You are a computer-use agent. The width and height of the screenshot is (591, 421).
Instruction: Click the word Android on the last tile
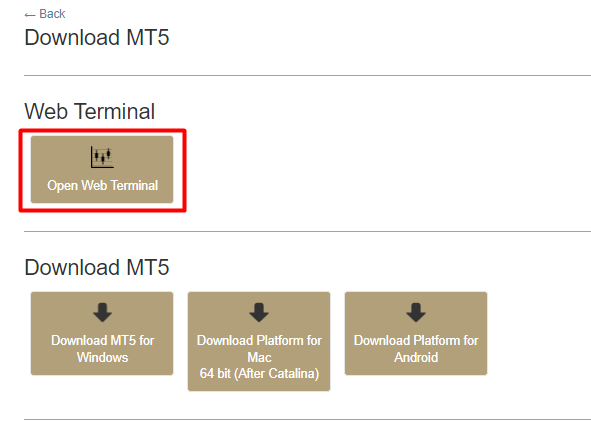pyautogui.click(x=416, y=357)
